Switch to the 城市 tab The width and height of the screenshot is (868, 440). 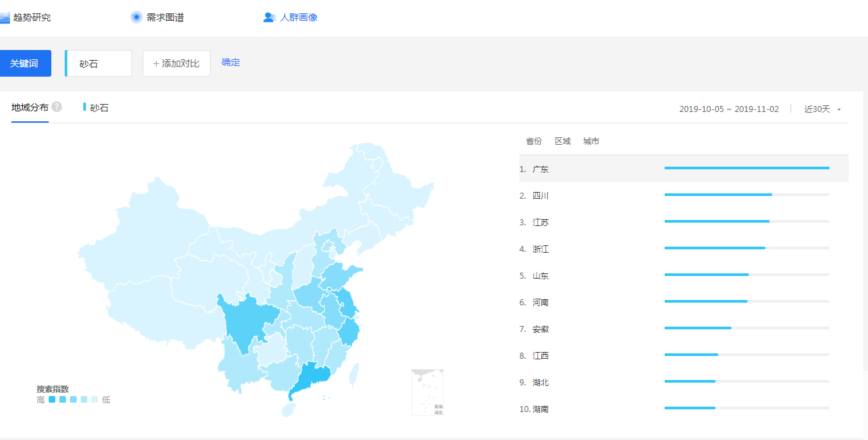point(591,141)
